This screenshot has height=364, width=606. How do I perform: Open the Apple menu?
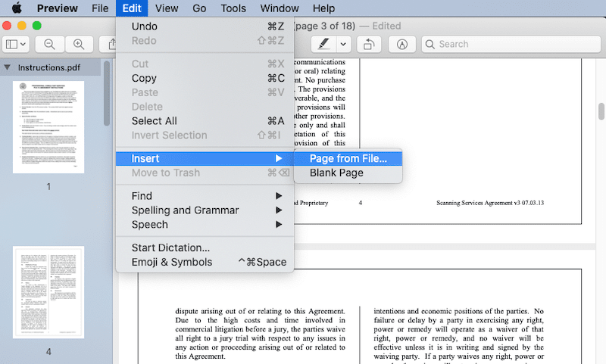[17, 8]
